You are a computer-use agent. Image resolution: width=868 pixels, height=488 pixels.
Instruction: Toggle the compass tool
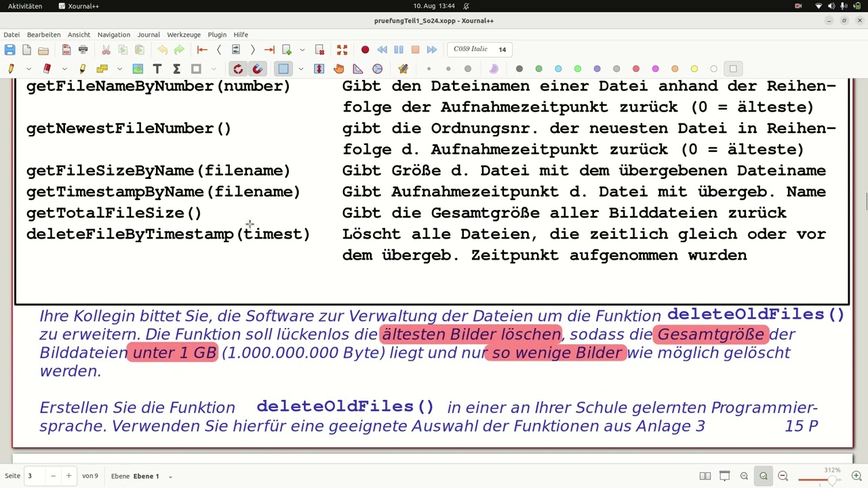pos(377,68)
